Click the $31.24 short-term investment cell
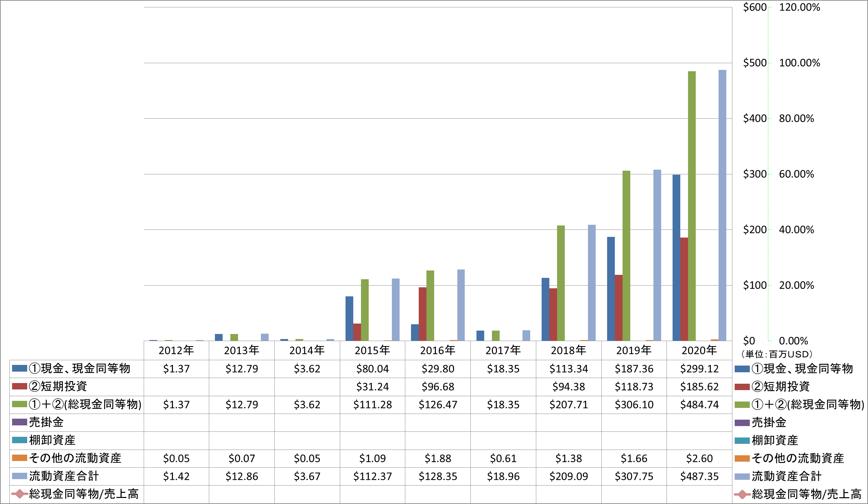Image resolution: width=868 pixels, height=504 pixels. [372, 387]
